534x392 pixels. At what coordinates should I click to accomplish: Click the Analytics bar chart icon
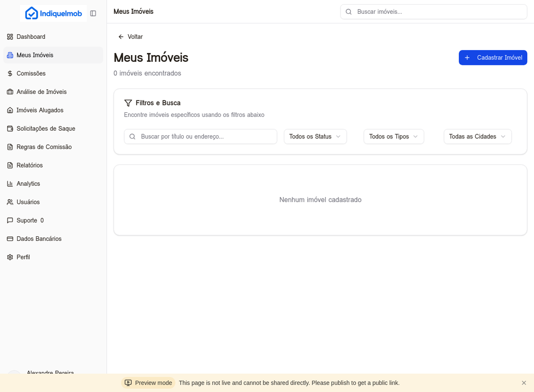10,184
